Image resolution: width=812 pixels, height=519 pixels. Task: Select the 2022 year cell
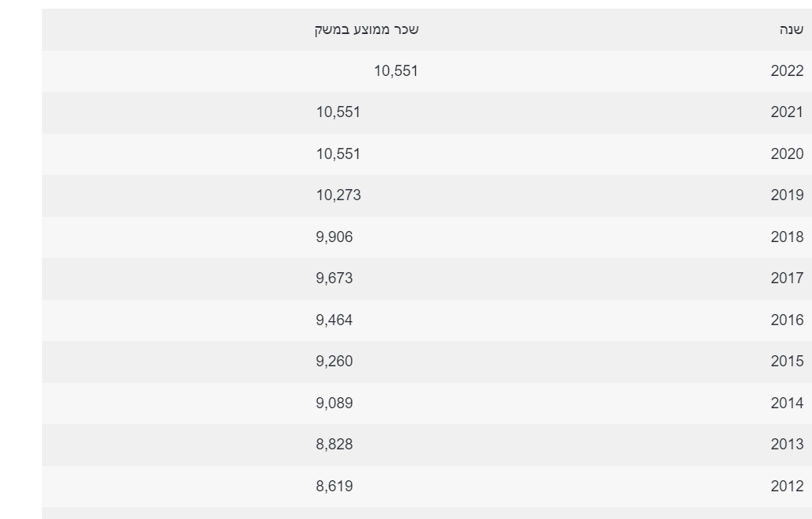(787, 71)
